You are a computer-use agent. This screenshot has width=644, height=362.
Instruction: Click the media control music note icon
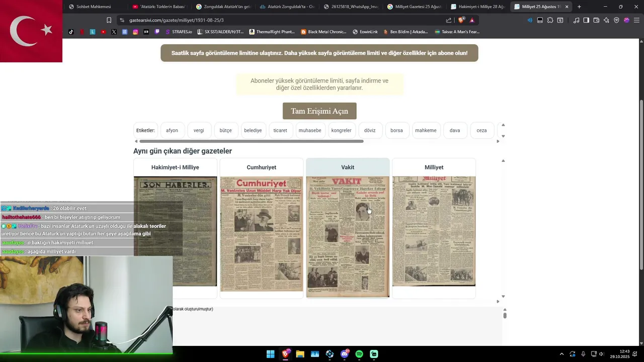576,20
